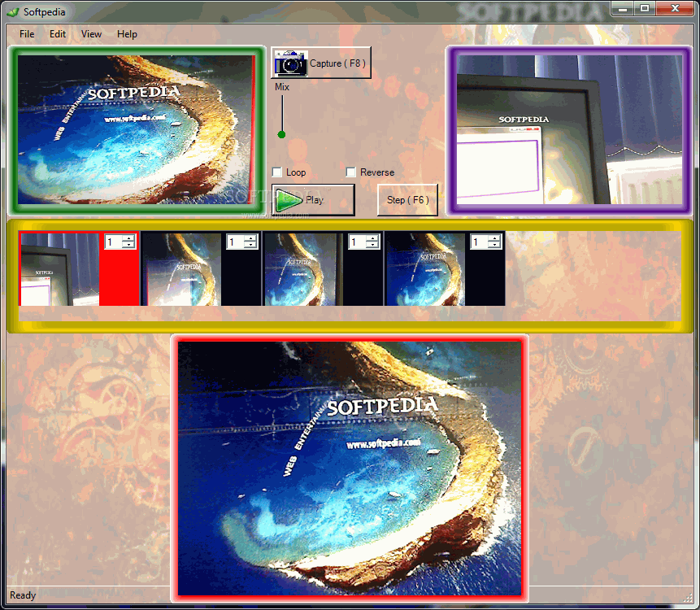
Task: Click the resize grip in status bar corner
Action: [x=687, y=597]
